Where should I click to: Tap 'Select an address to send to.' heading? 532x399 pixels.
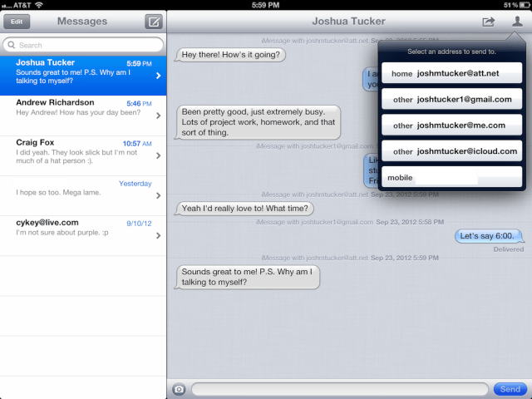(x=451, y=52)
